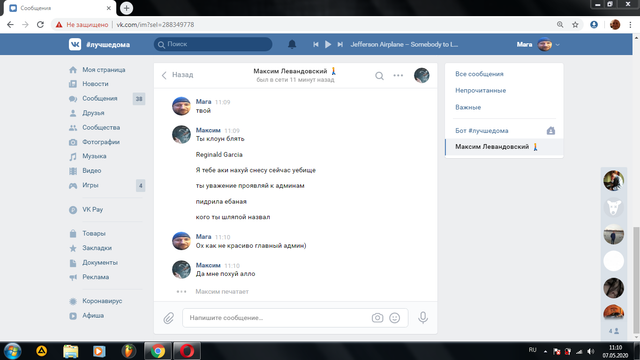This screenshot has width=640, height=360.
Task: Open Закладки section
Action: point(97,248)
